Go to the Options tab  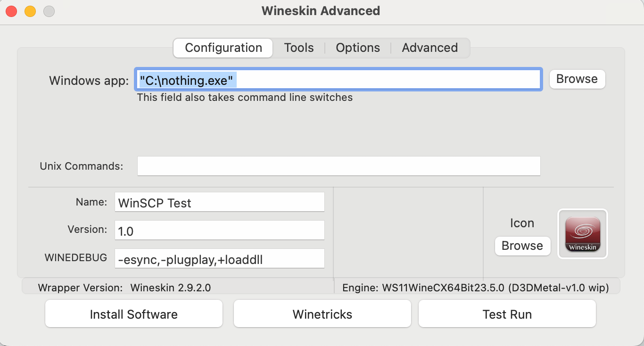coord(358,48)
